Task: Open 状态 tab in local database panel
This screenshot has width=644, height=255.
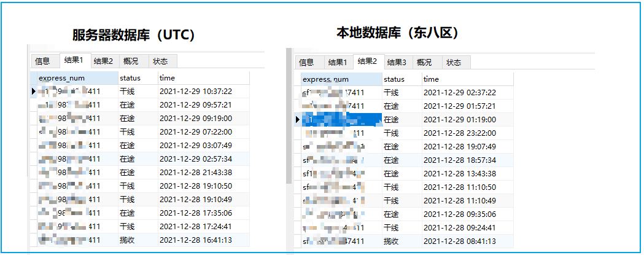Action: (x=456, y=63)
